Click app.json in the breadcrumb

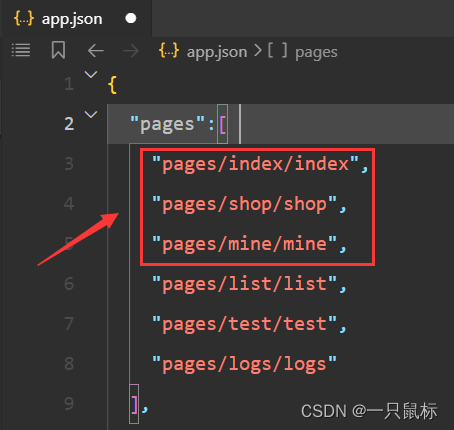[x=217, y=52]
